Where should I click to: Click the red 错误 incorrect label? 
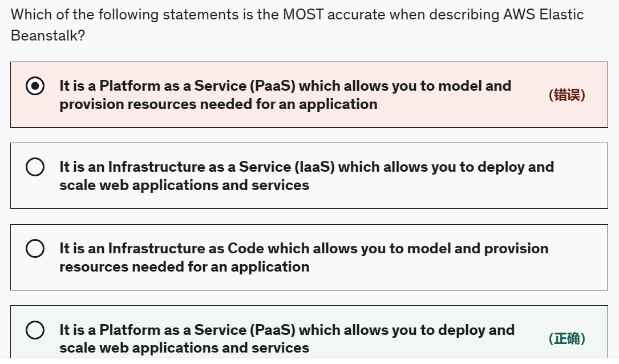tap(567, 95)
